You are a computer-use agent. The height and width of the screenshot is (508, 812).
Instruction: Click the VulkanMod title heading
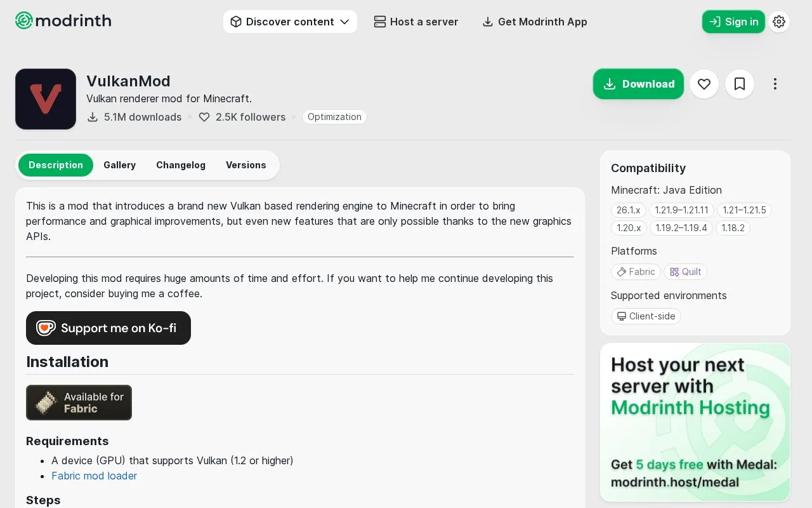click(128, 81)
